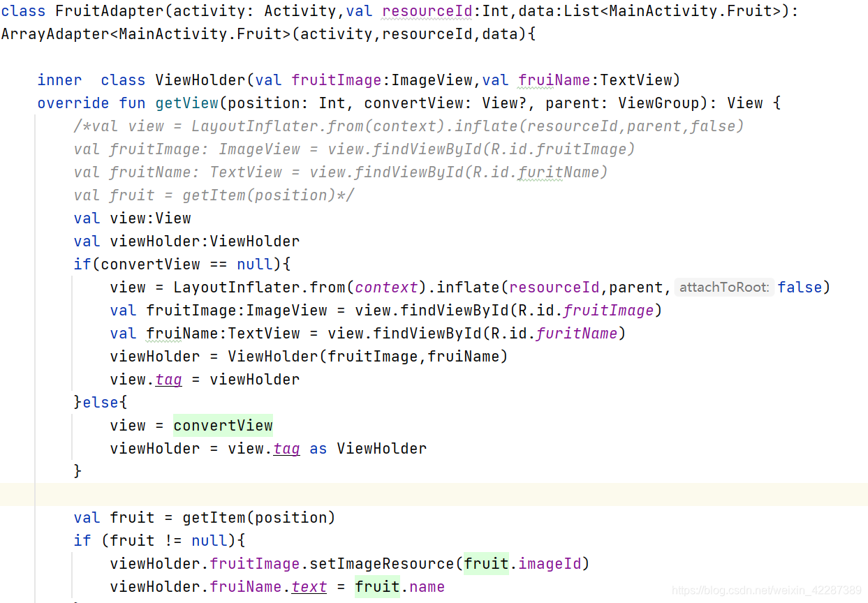Click the 'tag' in 'view.tag as ViewHolder'
Viewport: 868px width, 603px height.
(x=286, y=449)
